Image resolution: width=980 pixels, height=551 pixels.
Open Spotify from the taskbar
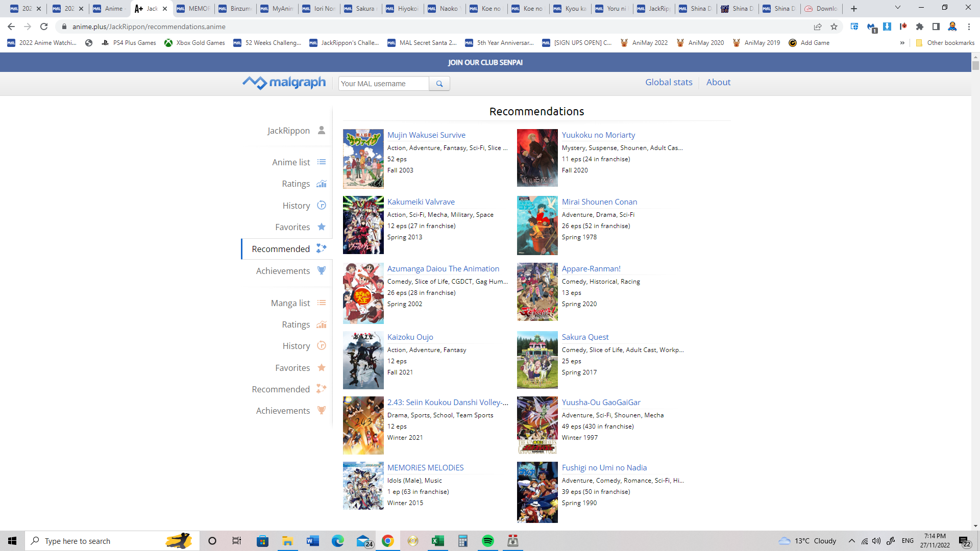coord(487,541)
